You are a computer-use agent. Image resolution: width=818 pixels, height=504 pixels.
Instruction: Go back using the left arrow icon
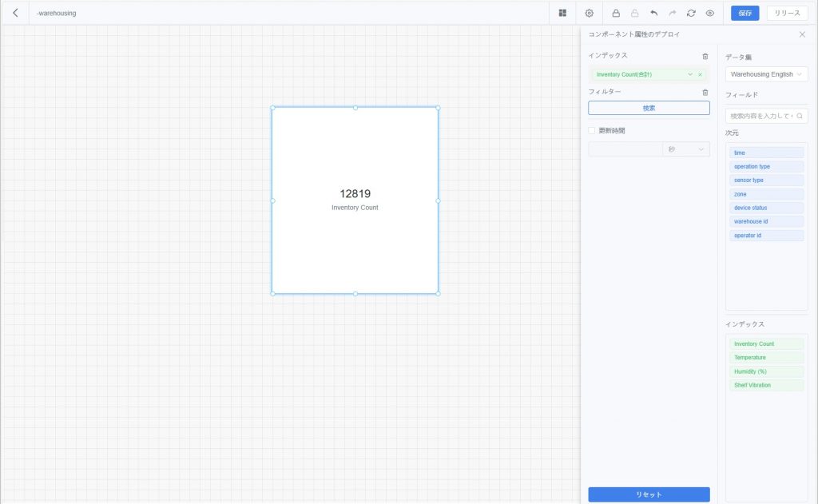point(15,13)
